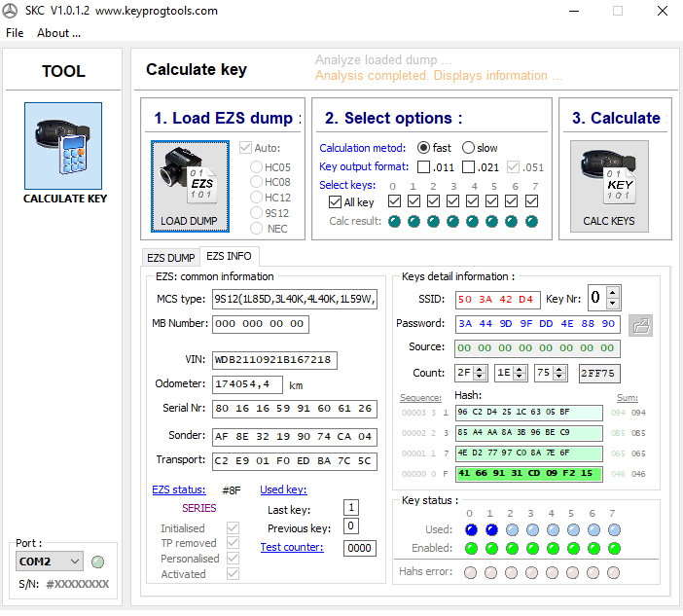
Task: Enable the .011 key output format
Action: 423,166
